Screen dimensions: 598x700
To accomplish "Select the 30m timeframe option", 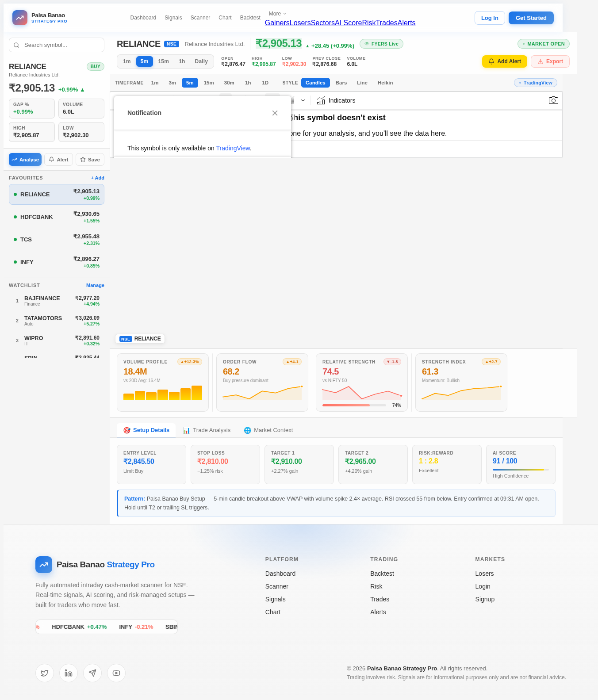I will point(229,83).
